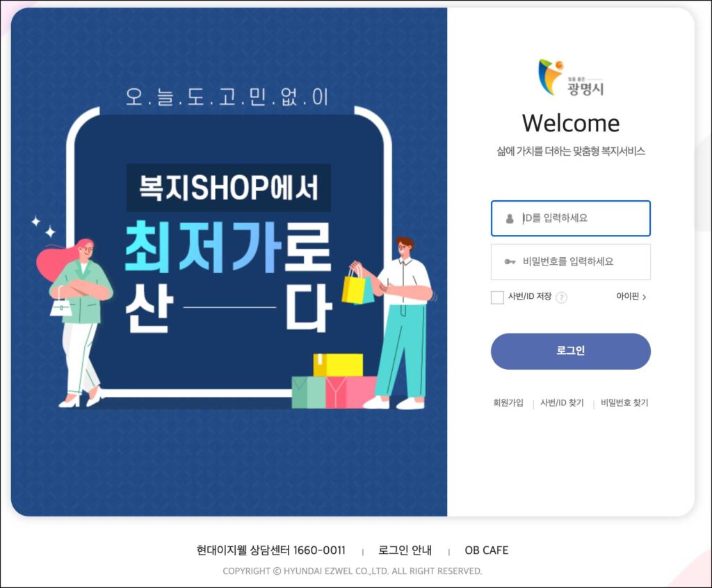Open the OB CAFE footer link
The image size is (712, 588).
(486, 550)
